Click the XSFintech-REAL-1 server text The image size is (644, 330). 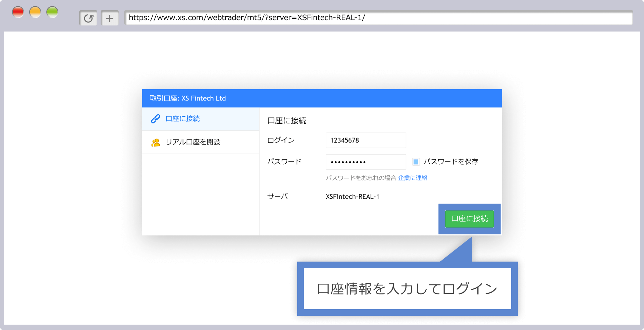pos(353,197)
